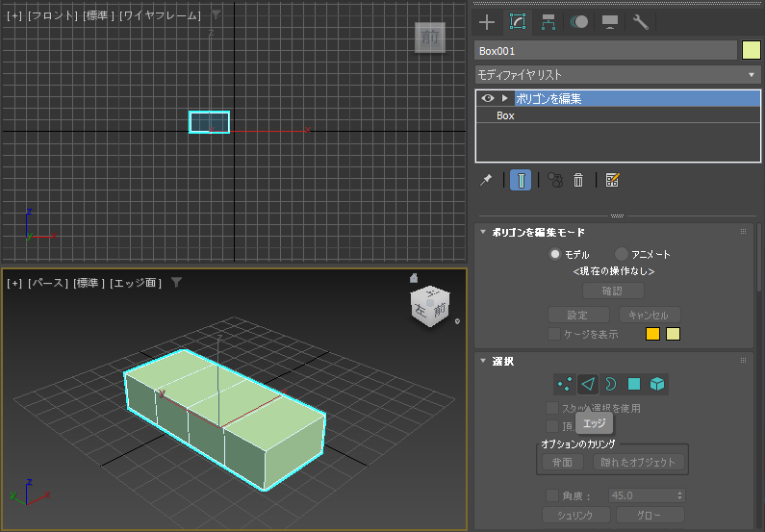
Task: Click the Box001 object name field
Action: point(605,51)
